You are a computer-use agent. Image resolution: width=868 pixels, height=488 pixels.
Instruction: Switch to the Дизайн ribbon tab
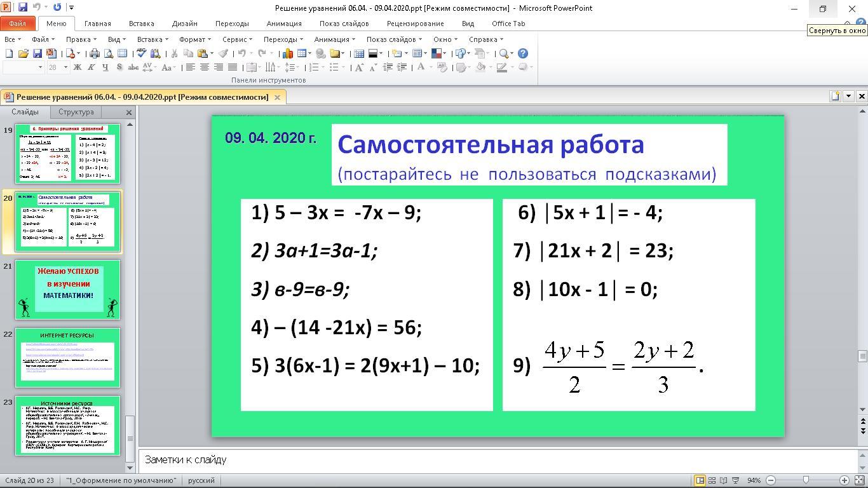[x=184, y=24]
